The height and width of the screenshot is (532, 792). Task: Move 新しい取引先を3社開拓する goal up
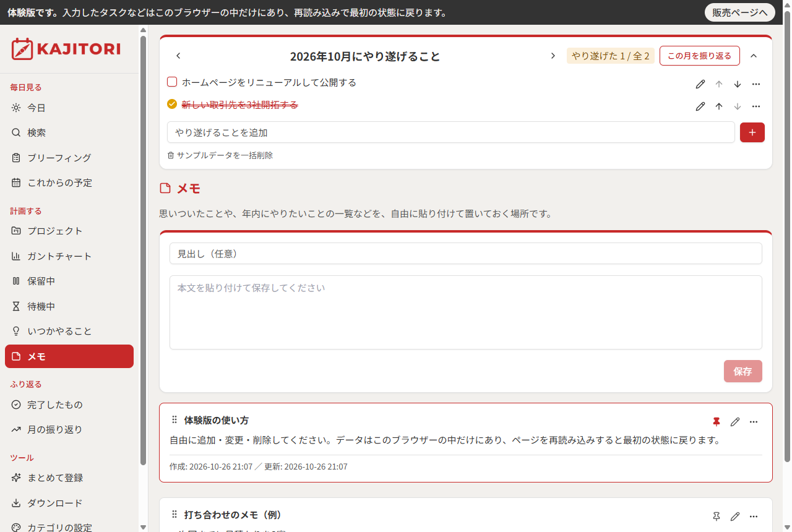coord(719,106)
